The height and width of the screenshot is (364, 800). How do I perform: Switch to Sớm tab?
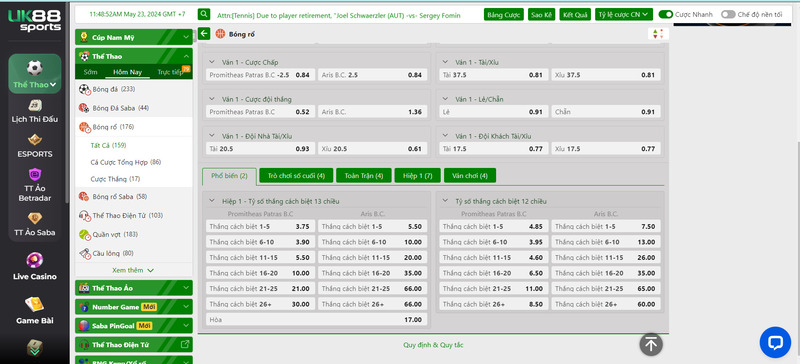point(90,72)
